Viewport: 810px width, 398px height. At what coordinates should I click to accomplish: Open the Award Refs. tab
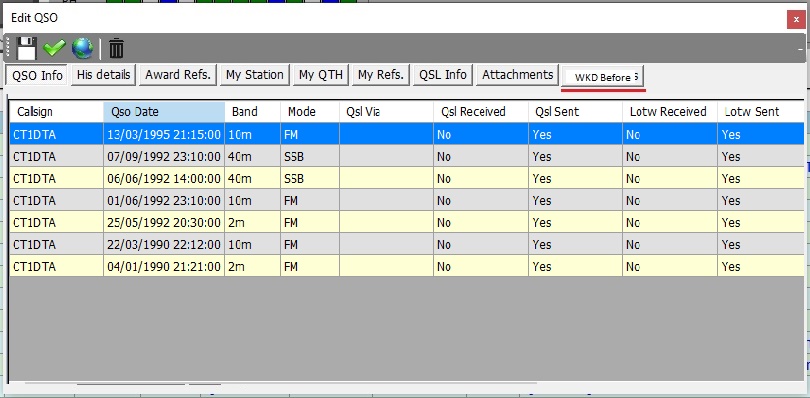click(x=178, y=75)
